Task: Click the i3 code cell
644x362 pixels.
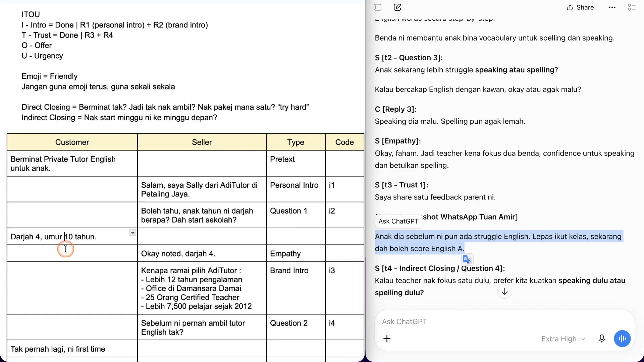Action: (x=344, y=288)
